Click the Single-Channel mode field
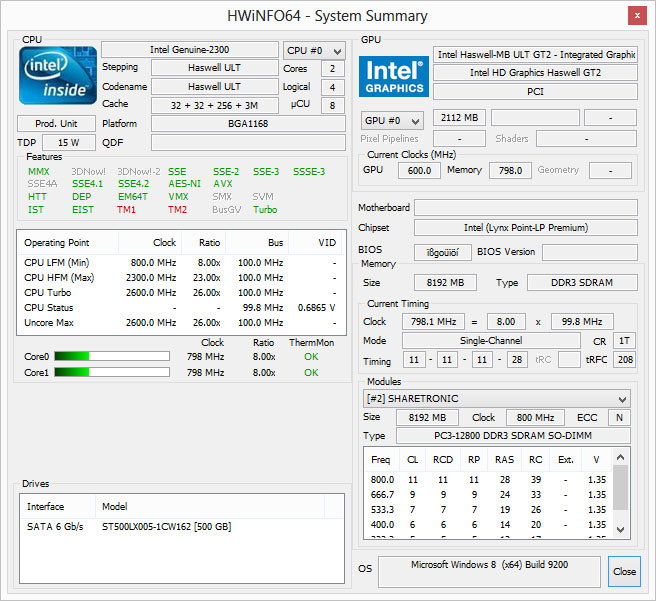Viewport: 656px width, 601px height. point(491,340)
